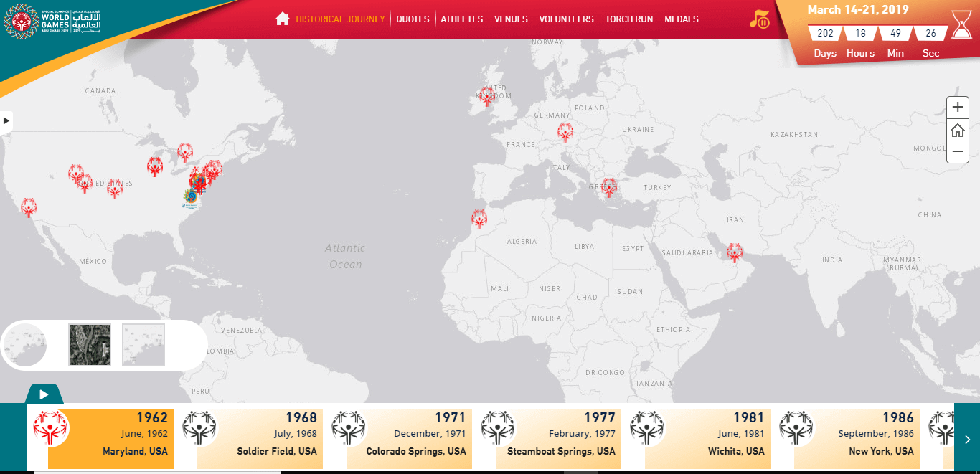Click the horizontal scrollbar below the timeline
980x474 pixels.
[x=490, y=473]
